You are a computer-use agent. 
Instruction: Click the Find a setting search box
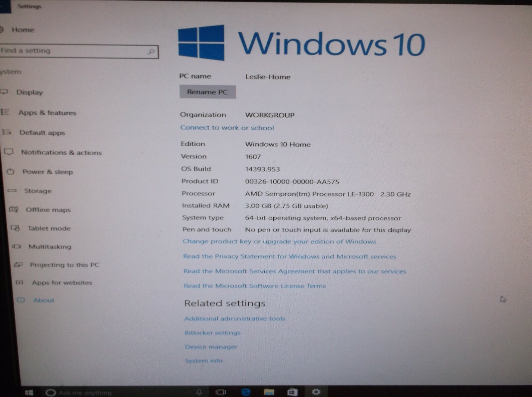click(x=79, y=52)
